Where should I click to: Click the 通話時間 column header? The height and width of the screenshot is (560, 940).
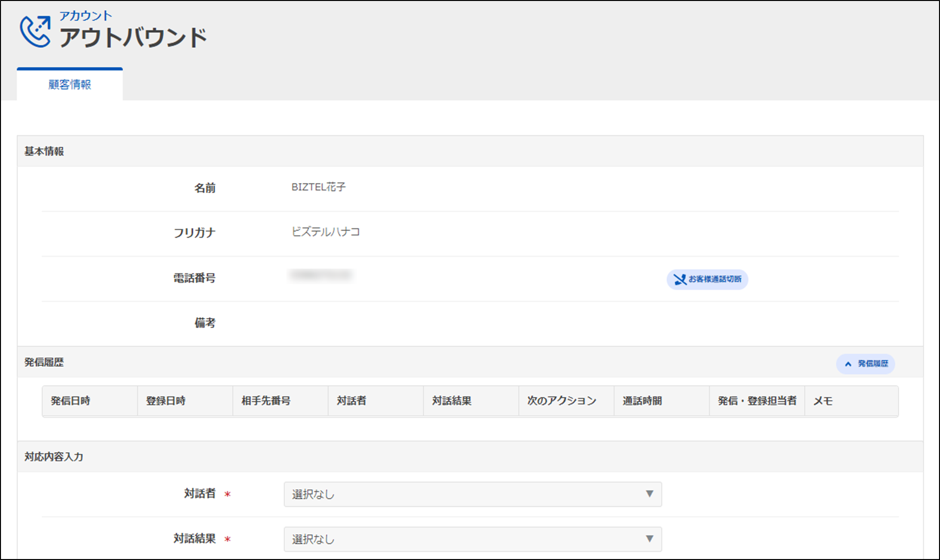click(642, 401)
